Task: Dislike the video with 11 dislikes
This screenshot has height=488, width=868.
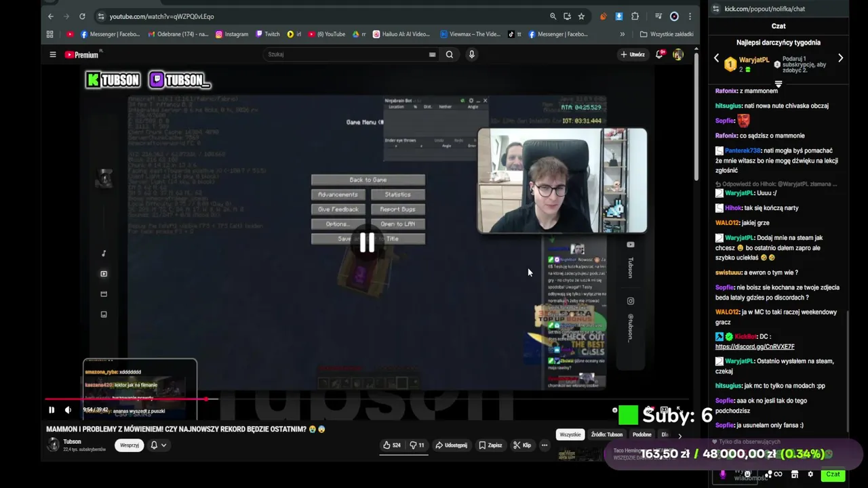Action: (417, 445)
